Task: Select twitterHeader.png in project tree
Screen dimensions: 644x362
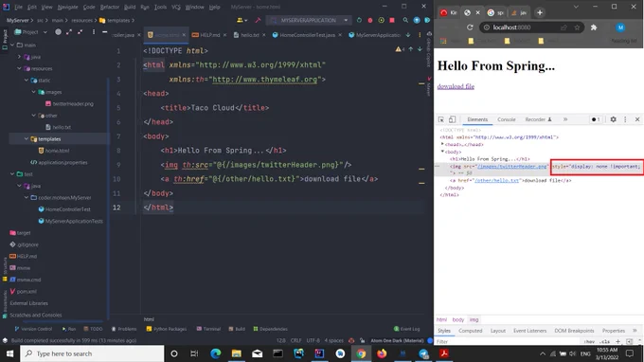Action: click(69, 103)
